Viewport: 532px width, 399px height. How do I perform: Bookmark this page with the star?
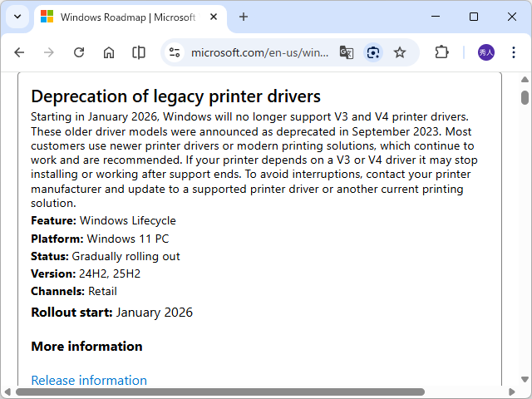pos(400,52)
